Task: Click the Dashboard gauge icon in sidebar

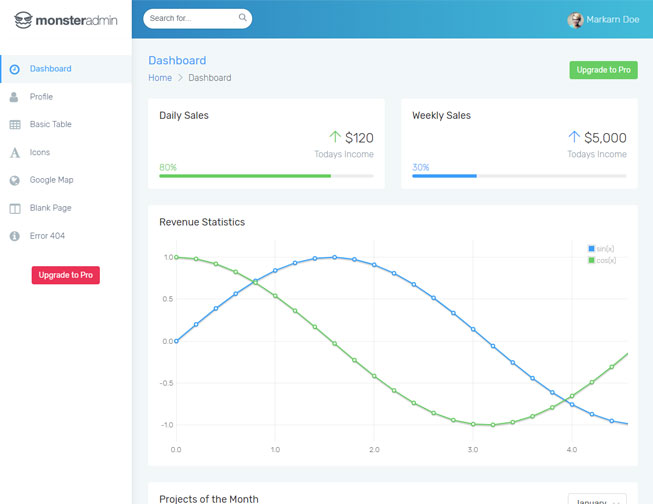Action: [x=15, y=69]
